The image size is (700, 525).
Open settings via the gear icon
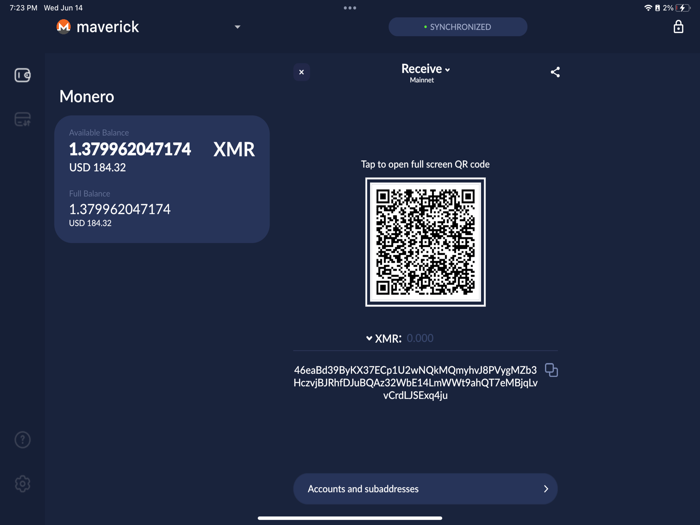pyautogui.click(x=22, y=483)
